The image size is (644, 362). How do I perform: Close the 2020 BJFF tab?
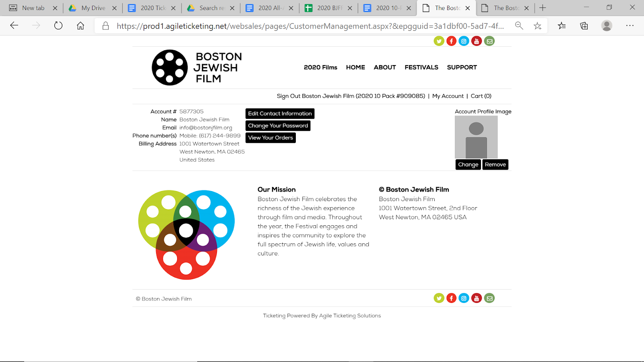(x=350, y=8)
